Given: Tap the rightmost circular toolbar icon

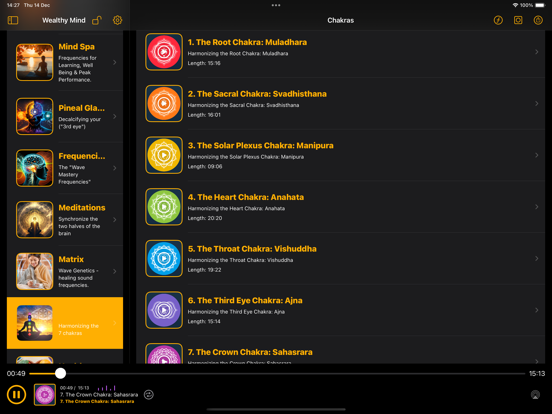Looking at the screenshot, I should (538, 20).
